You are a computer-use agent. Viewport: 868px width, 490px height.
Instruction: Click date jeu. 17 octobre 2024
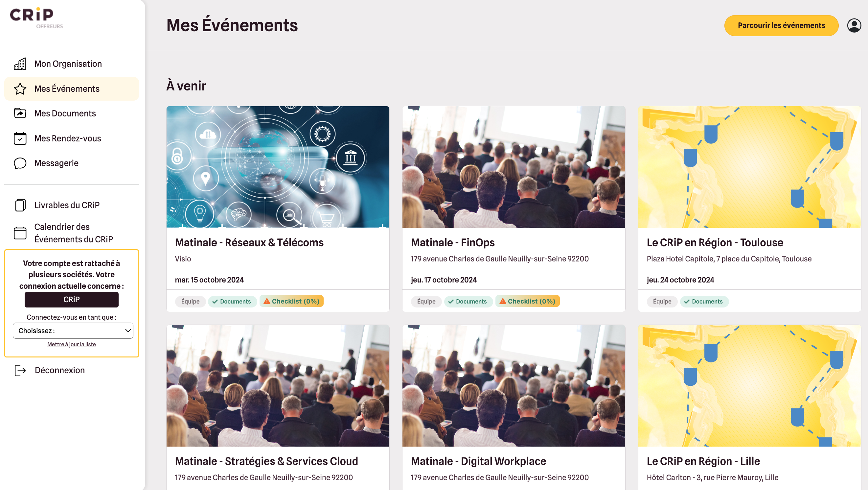pos(444,280)
